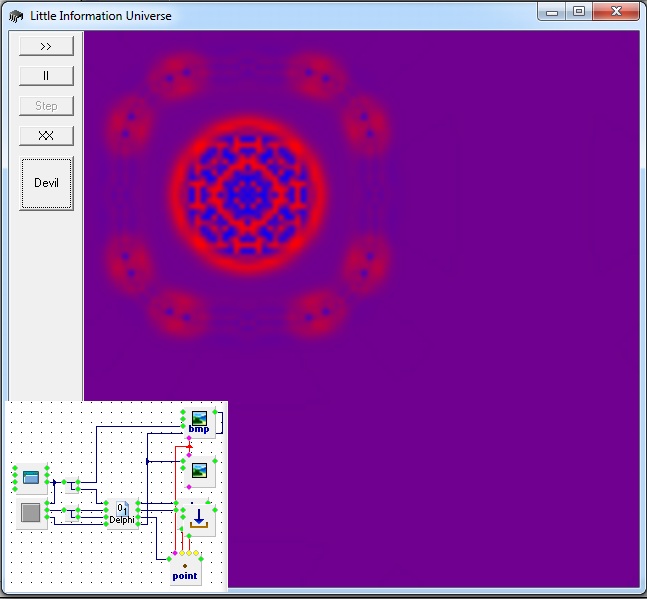Pause simulation with the || button
The width and height of the screenshot is (647, 599).
tap(46, 76)
